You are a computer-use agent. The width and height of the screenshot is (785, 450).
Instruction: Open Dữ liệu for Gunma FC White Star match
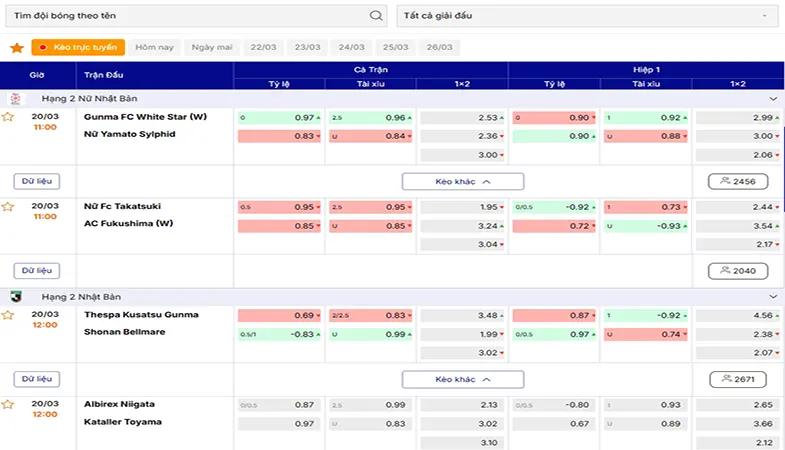pyautogui.click(x=37, y=181)
